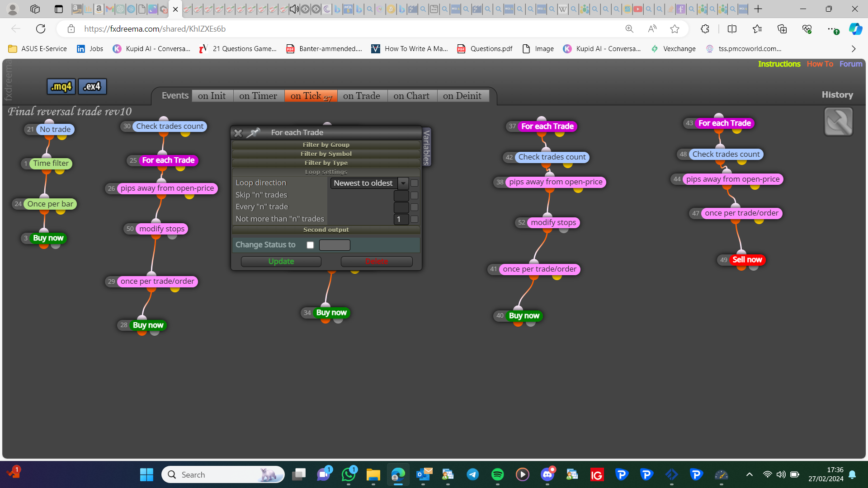Tick the Not more than n trades checkbox
This screenshot has height=488, width=868.
pos(414,219)
